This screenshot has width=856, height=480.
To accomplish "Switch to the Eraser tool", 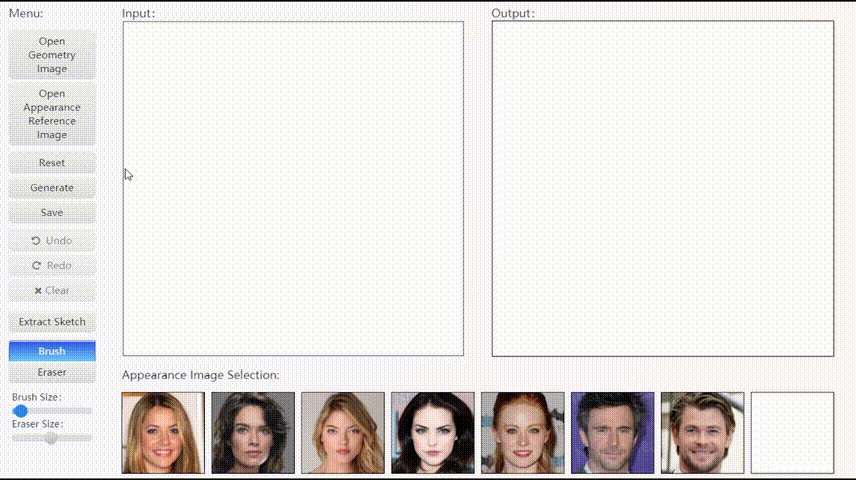I will coord(52,372).
